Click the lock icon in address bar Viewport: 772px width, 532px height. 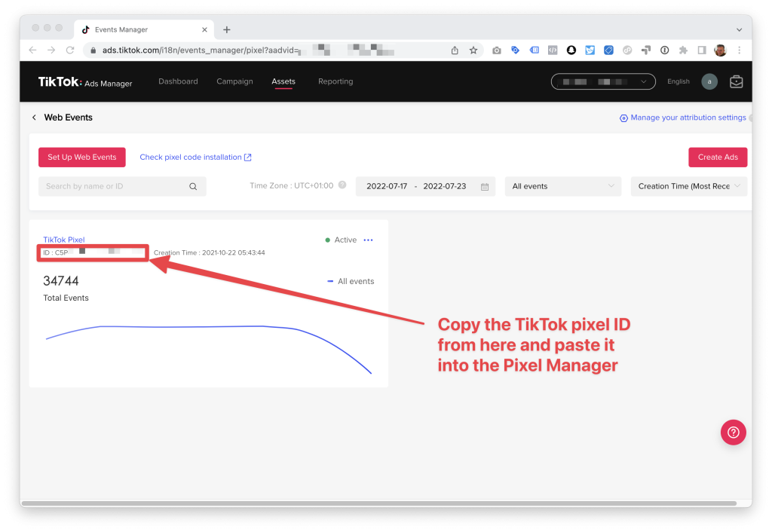coord(93,50)
